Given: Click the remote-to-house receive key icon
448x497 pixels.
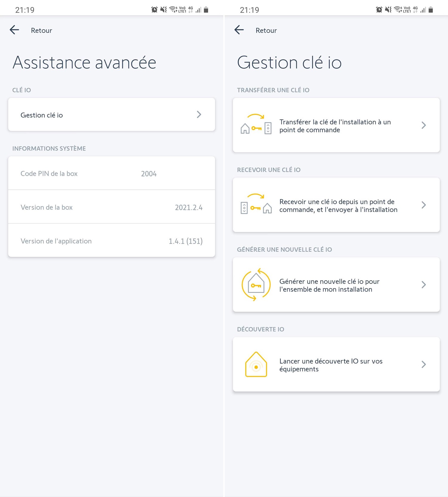Looking at the screenshot, I should [x=256, y=204].
